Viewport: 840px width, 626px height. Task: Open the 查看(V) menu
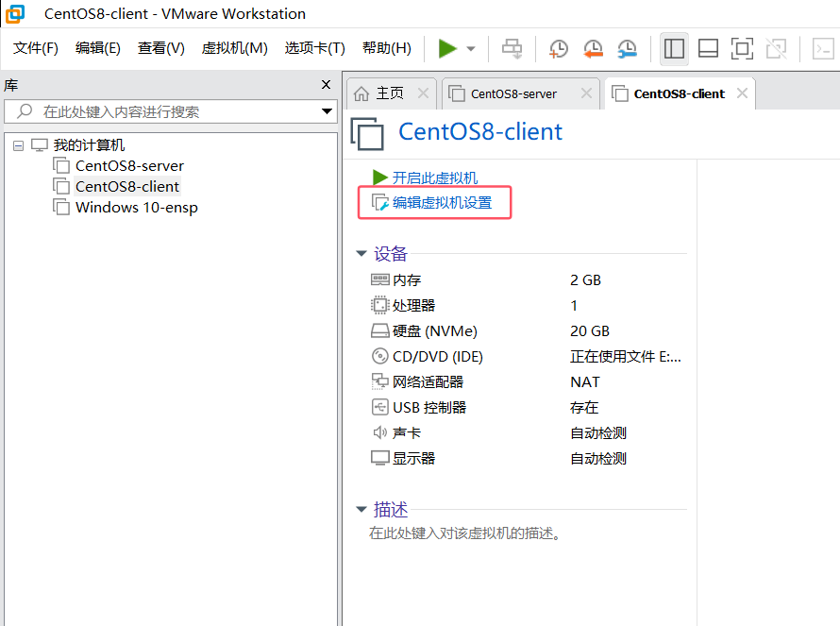[x=160, y=48]
